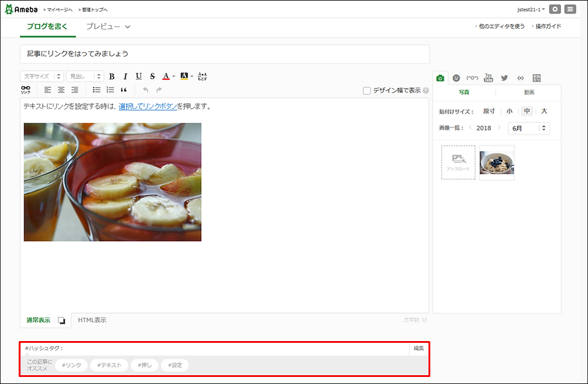The width and height of the screenshot is (588, 384).
Task: Click the 選択してリンクボタン hyperlink in editor
Action: 148,106
